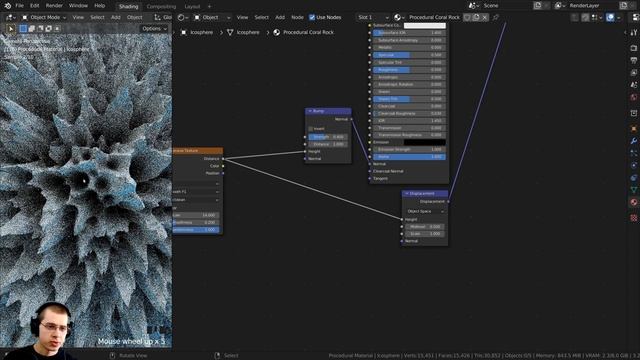Click the Procedural Coral Rock breadcrumb
The height and width of the screenshot is (360, 640).
pyautogui.click(x=304, y=32)
